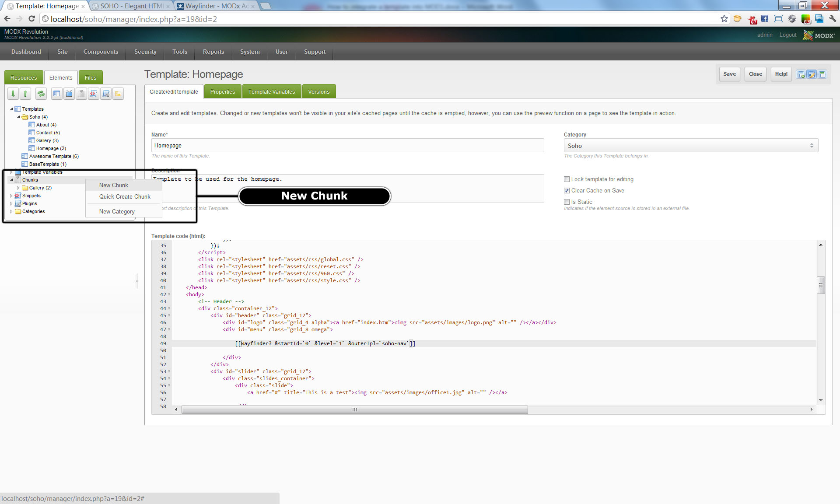Expand all tree nodes with the down-arrow icon
This screenshot has width=840, height=504.
tap(13, 94)
